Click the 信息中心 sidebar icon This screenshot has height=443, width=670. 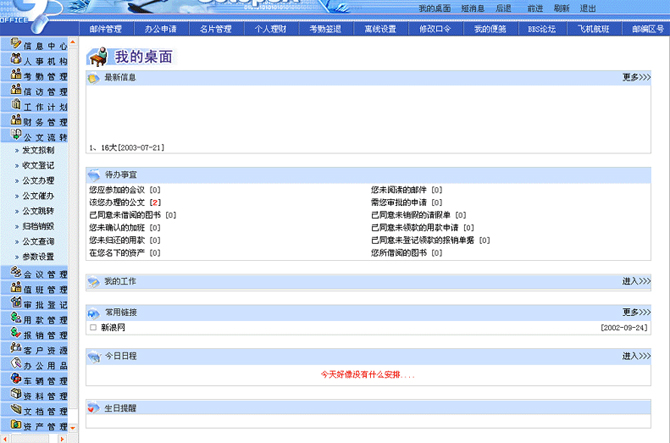(15, 45)
